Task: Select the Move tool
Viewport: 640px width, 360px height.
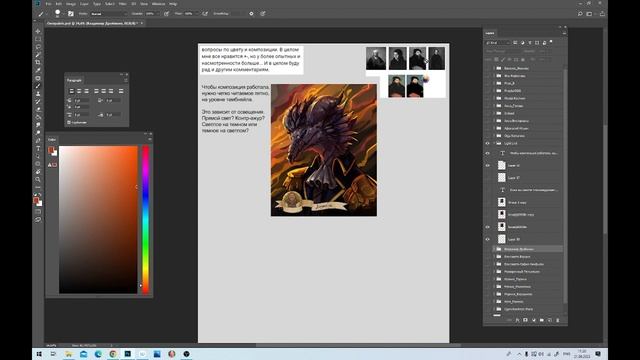Action: point(38,31)
